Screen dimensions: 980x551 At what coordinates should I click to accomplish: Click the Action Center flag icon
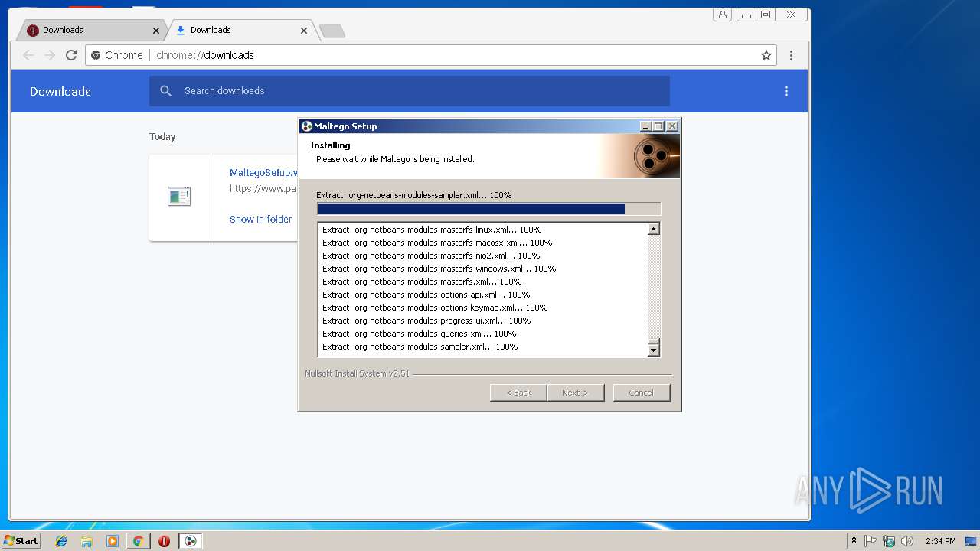click(871, 541)
